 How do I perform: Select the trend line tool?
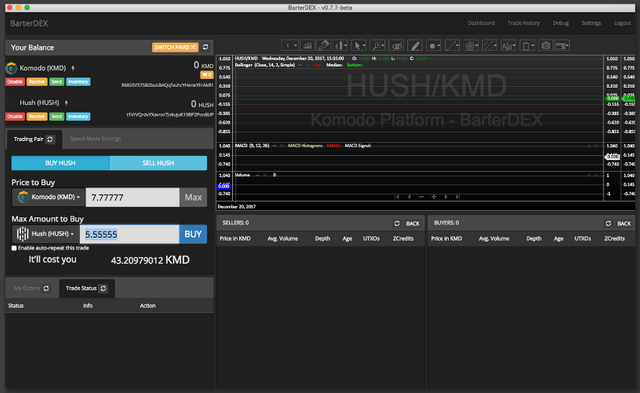pyautogui.click(x=452, y=46)
